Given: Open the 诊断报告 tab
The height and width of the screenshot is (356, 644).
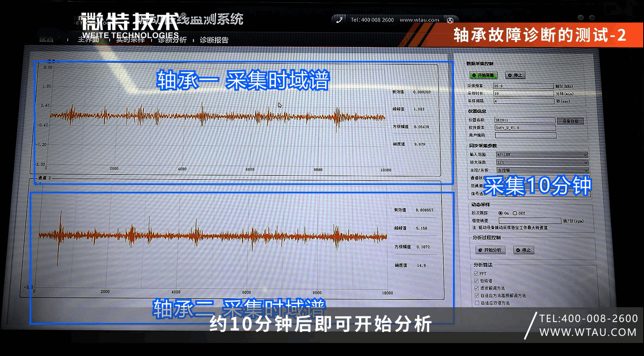Looking at the screenshot, I should [x=214, y=40].
